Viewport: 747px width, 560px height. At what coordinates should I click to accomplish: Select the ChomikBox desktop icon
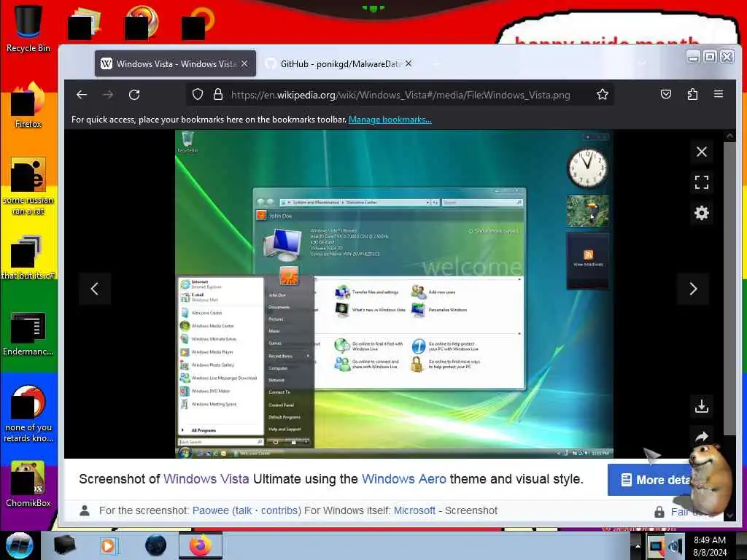[x=28, y=484]
